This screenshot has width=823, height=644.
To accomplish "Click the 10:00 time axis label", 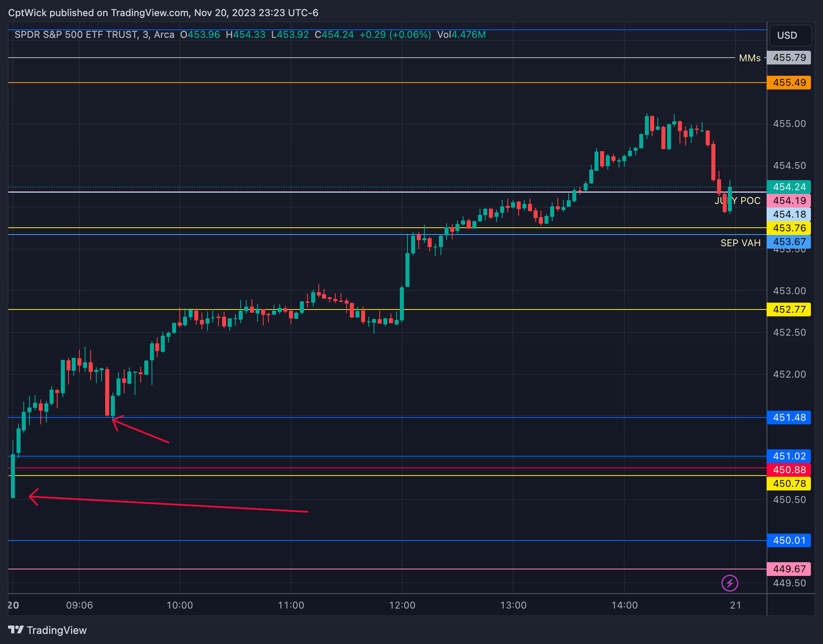I will pyautogui.click(x=180, y=605).
